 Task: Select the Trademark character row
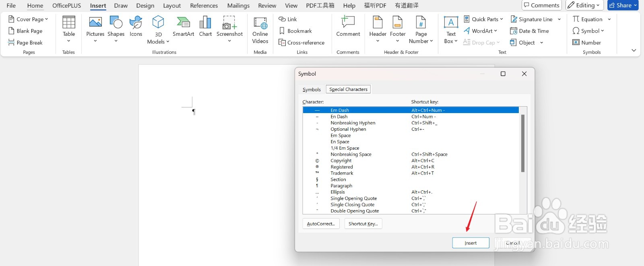tap(411, 173)
